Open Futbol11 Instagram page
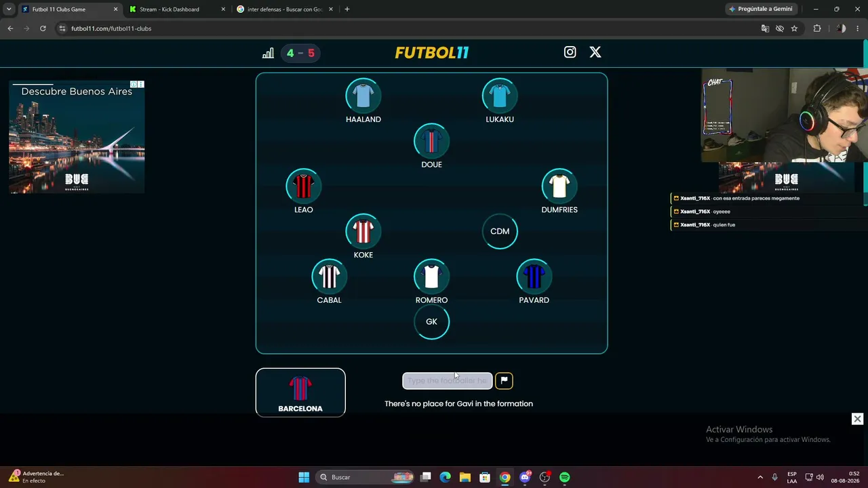 click(570, 52)
